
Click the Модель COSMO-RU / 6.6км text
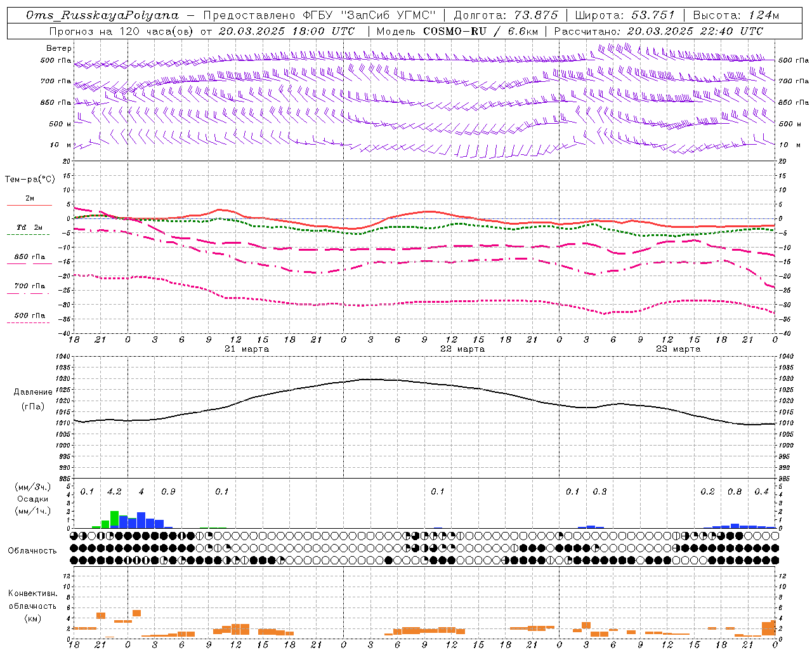click(x=457, y=31)
